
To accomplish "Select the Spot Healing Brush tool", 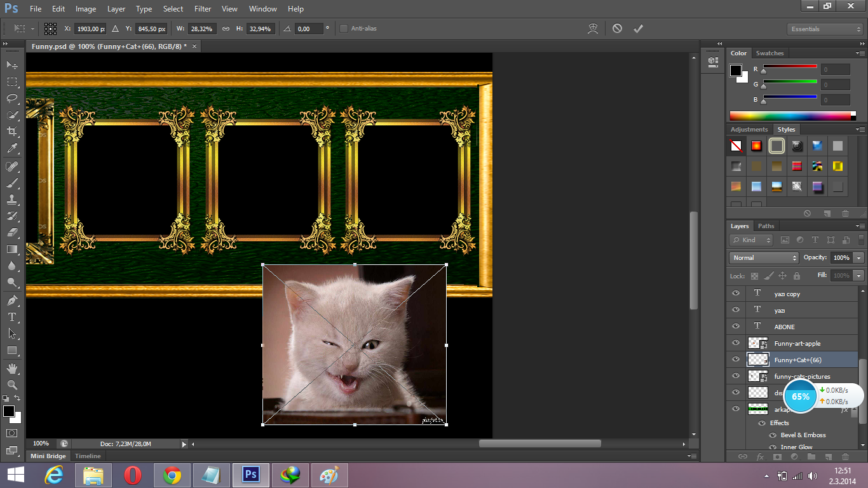I will 12,166.
